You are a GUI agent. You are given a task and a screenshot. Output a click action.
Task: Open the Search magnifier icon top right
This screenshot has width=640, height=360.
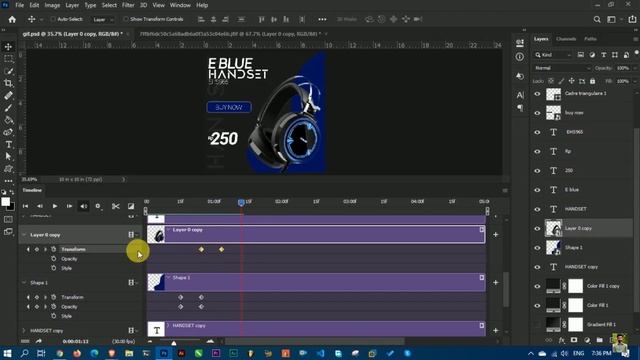(x=597, y=19)
